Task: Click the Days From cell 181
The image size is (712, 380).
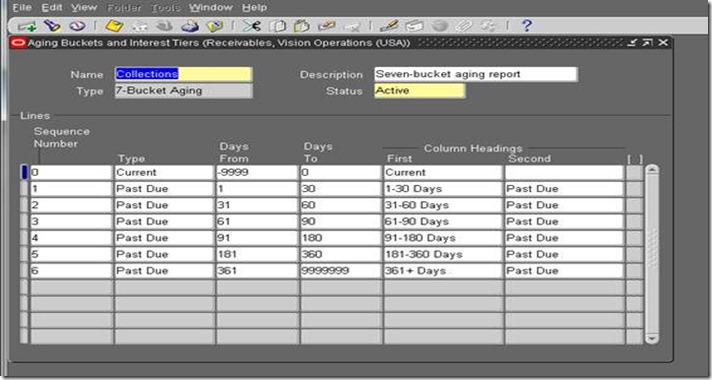Action: (257, 254)
